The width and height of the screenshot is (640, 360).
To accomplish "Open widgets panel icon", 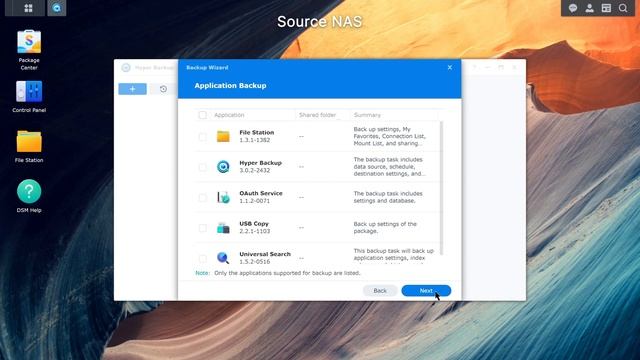I will tap(606, 8).
